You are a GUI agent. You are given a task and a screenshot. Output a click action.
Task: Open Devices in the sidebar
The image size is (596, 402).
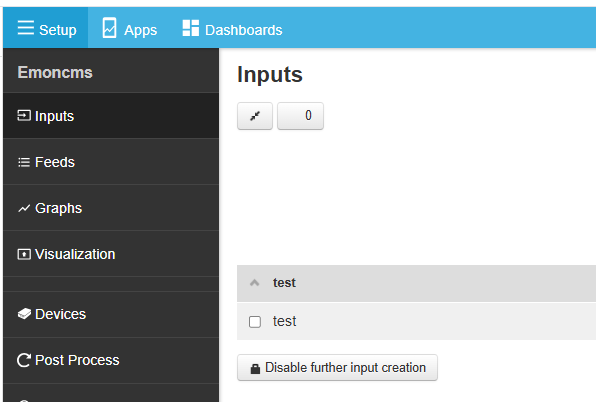111,314
